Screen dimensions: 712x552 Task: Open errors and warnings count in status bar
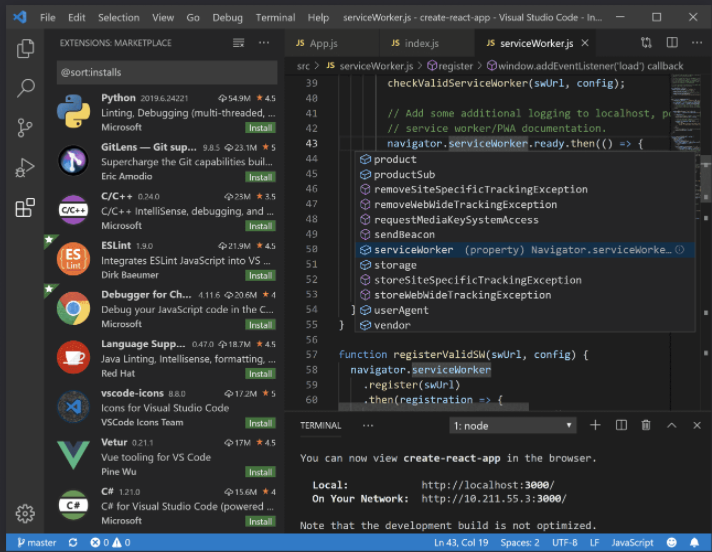click(110, 542)
